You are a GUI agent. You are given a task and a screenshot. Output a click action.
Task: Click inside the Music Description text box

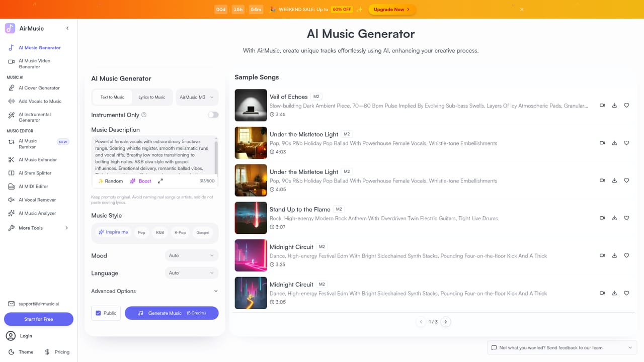(153, 155)
